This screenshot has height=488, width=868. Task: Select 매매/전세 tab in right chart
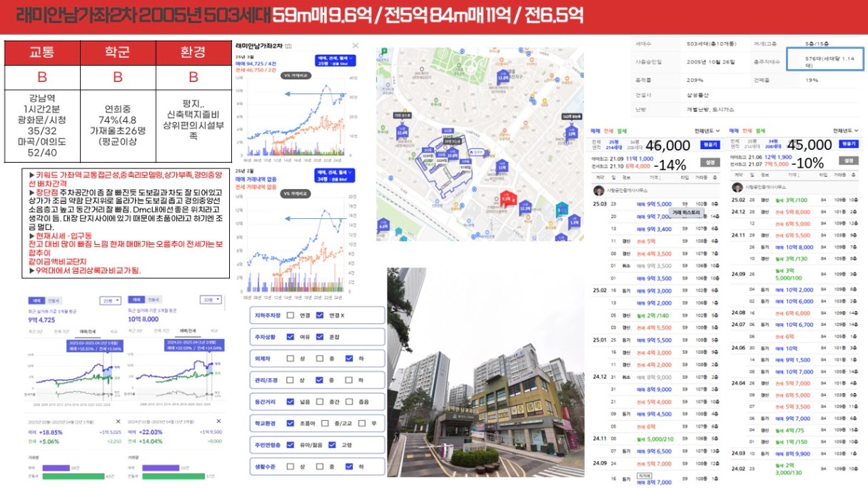[188, 332]
